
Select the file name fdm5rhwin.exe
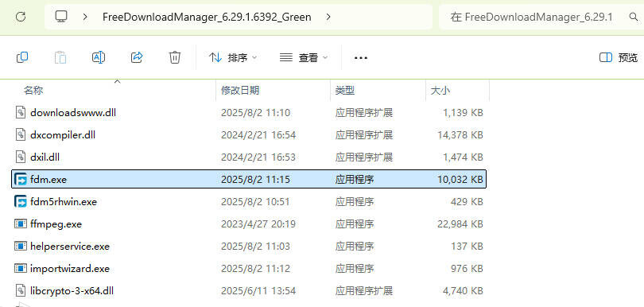click(x=64, y=201)
